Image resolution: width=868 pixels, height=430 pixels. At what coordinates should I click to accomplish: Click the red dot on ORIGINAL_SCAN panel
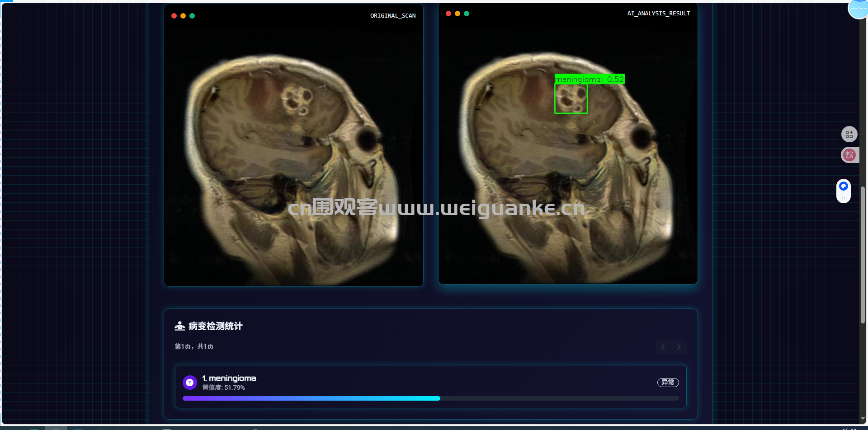click(x=174, y=16)
